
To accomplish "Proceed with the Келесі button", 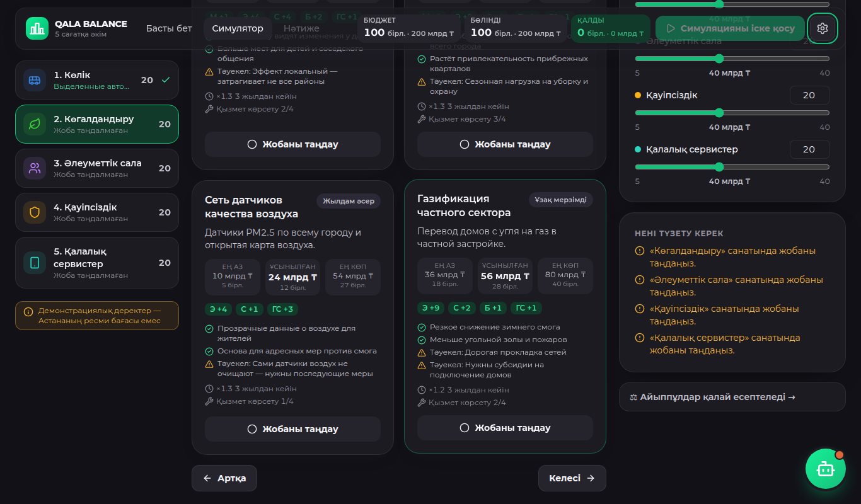I will pyautogui.click(x=572, y=478).
